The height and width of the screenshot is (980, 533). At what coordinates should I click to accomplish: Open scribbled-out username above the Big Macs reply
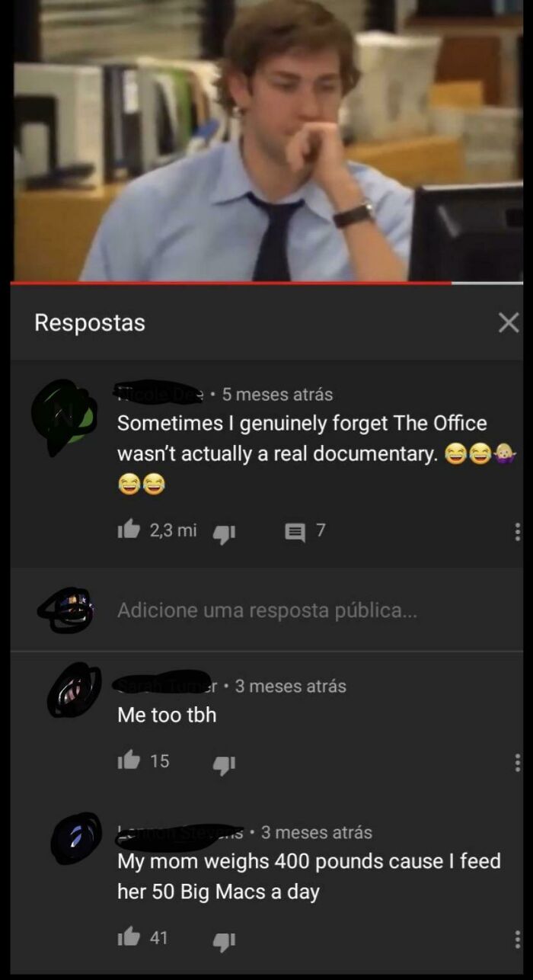point(180,834)
